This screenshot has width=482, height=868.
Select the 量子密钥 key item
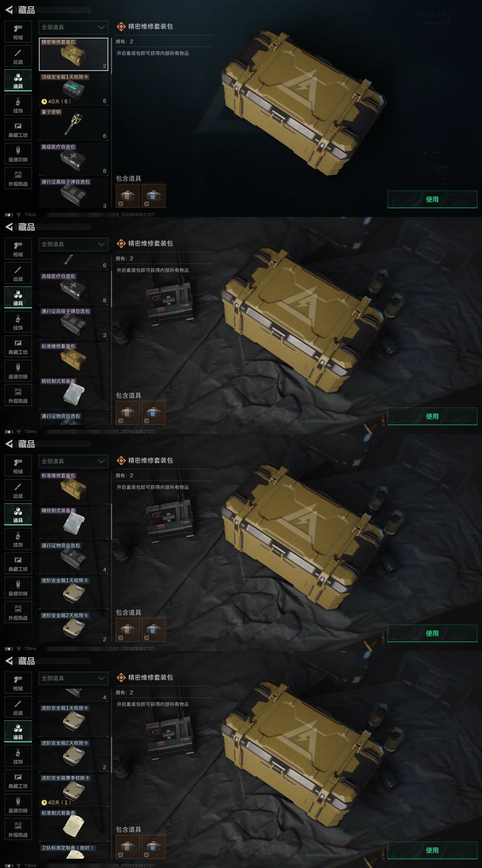74,124
